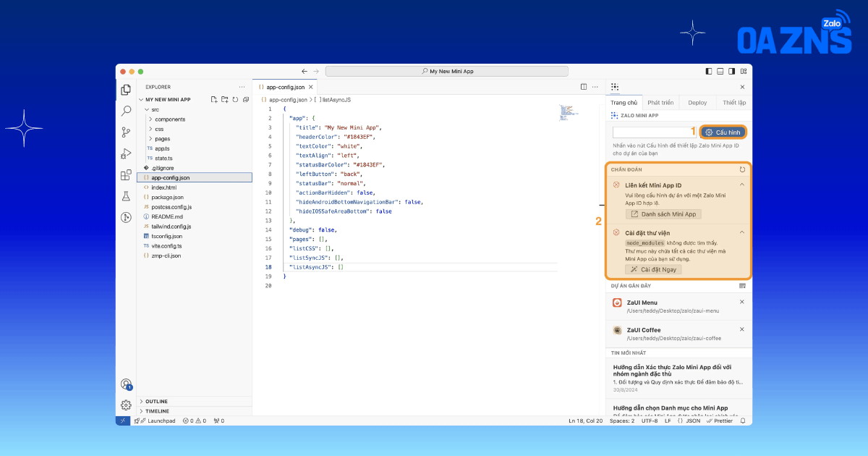Toggle the bottom panel layout icon
This screenshot has width=868, height=456.
[x=720, y=71]
